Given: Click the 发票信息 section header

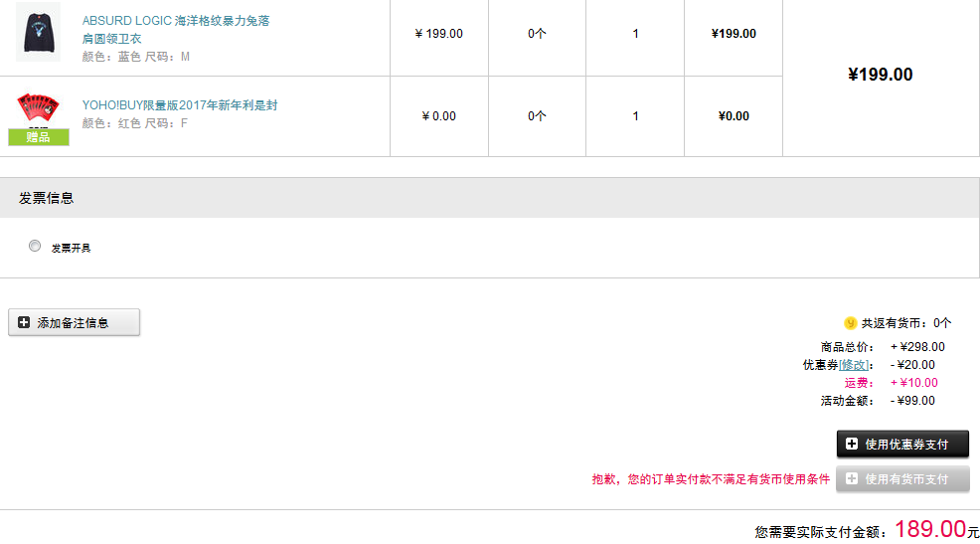Looking at the screenshot, I should click(x=47, y=198).
